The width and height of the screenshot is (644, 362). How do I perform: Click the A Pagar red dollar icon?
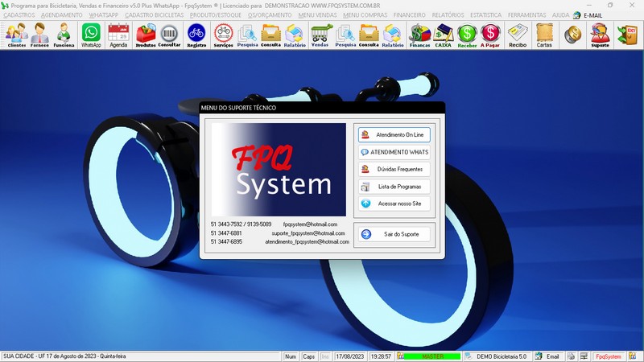click(x=490, y=35)
